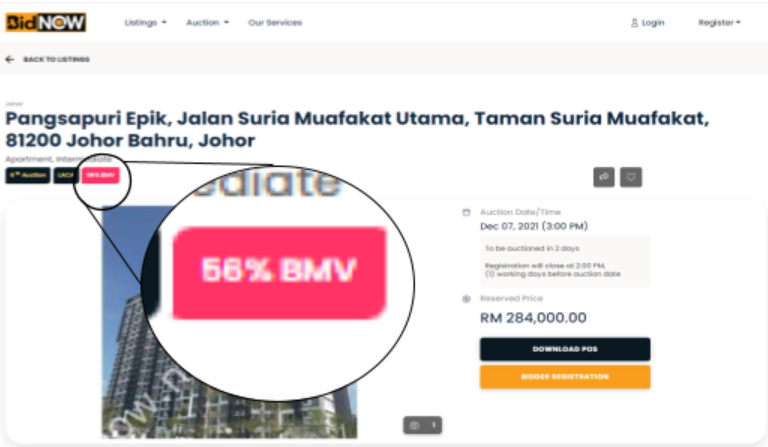The height and width of the screenshot is (447, 768).
Task: Click the back arrow icon
Action: pos(10,59)
